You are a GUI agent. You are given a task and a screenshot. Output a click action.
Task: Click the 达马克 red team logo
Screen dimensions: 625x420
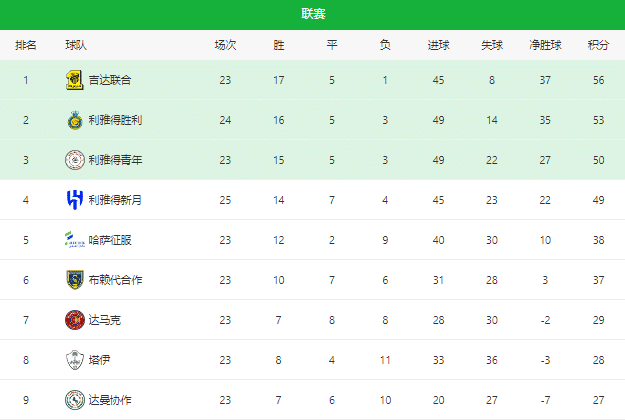[x=74, y=320]
